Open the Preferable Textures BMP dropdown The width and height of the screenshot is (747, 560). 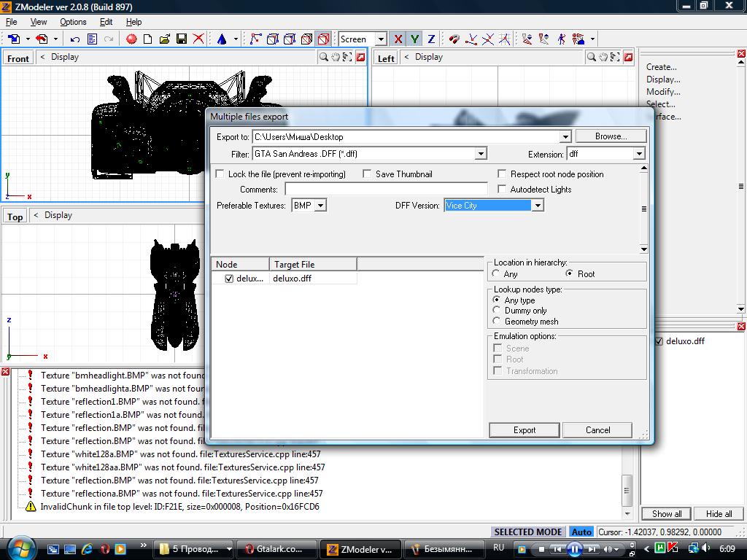tap(320, 206)
